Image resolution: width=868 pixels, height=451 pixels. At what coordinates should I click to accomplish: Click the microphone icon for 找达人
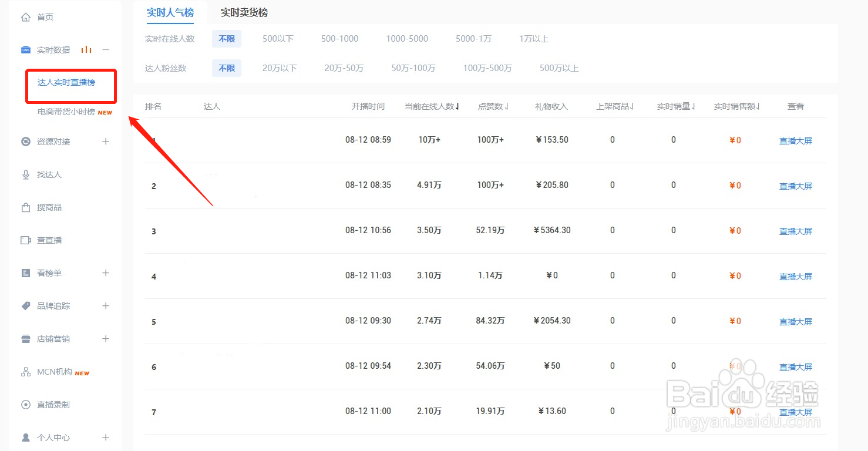[x=26, y=174]
